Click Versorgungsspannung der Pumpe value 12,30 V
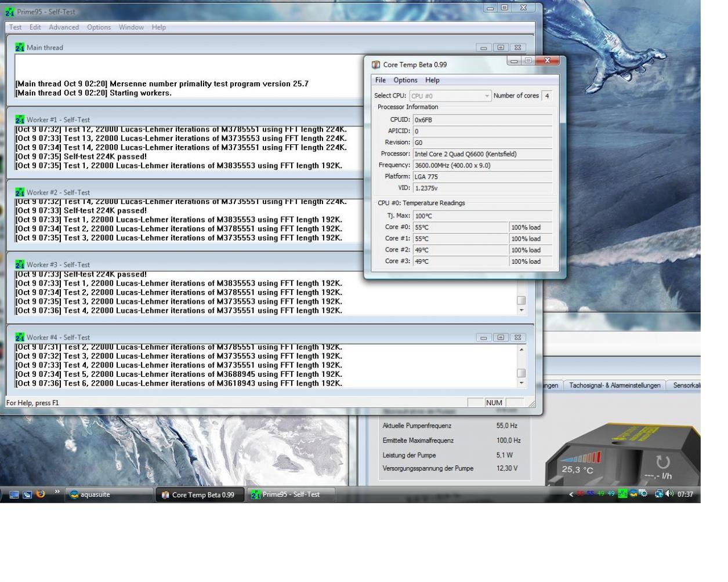Screen dimensions: 728x582 click(507, 468)
